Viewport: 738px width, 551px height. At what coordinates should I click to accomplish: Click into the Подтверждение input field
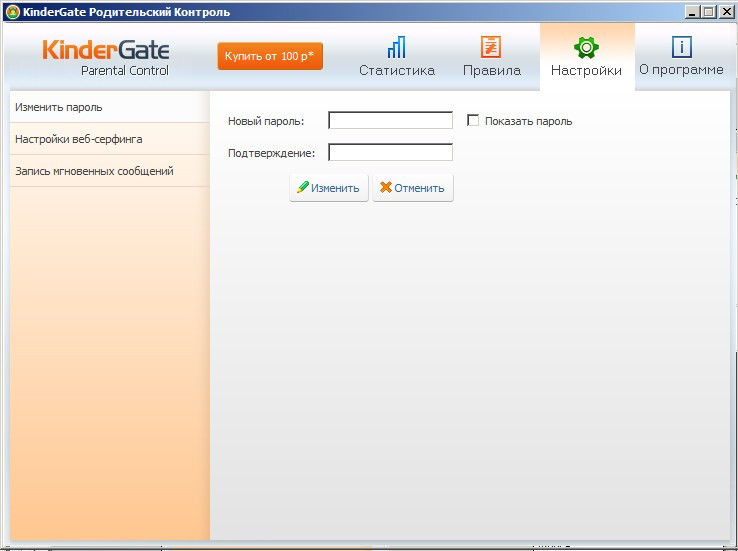tap(390, 153)
